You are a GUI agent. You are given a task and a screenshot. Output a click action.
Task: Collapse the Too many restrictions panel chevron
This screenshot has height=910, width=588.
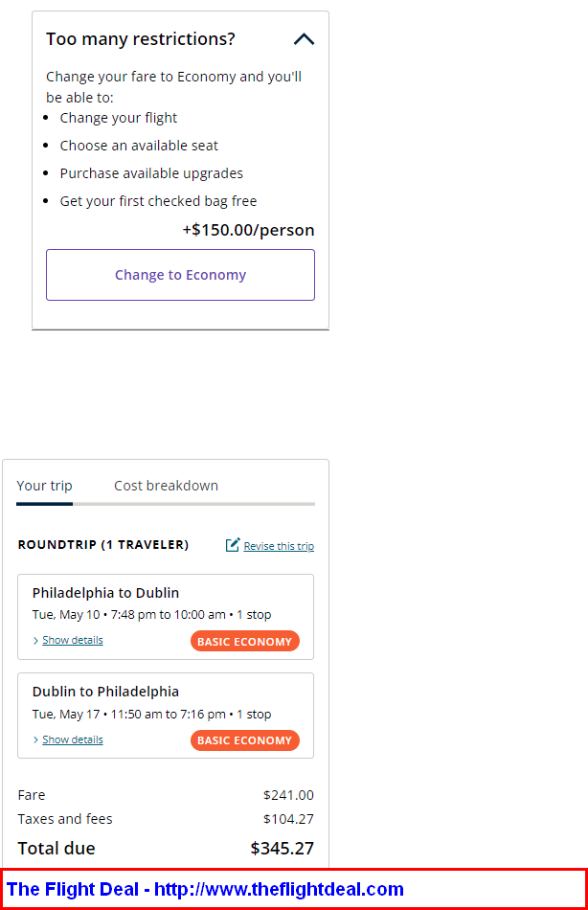[305, 39]
